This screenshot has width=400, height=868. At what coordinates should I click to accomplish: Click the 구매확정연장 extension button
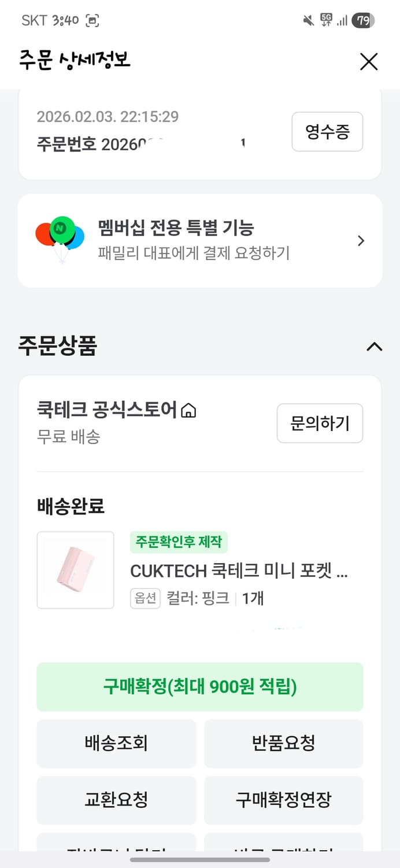click(x=283, y=800)
